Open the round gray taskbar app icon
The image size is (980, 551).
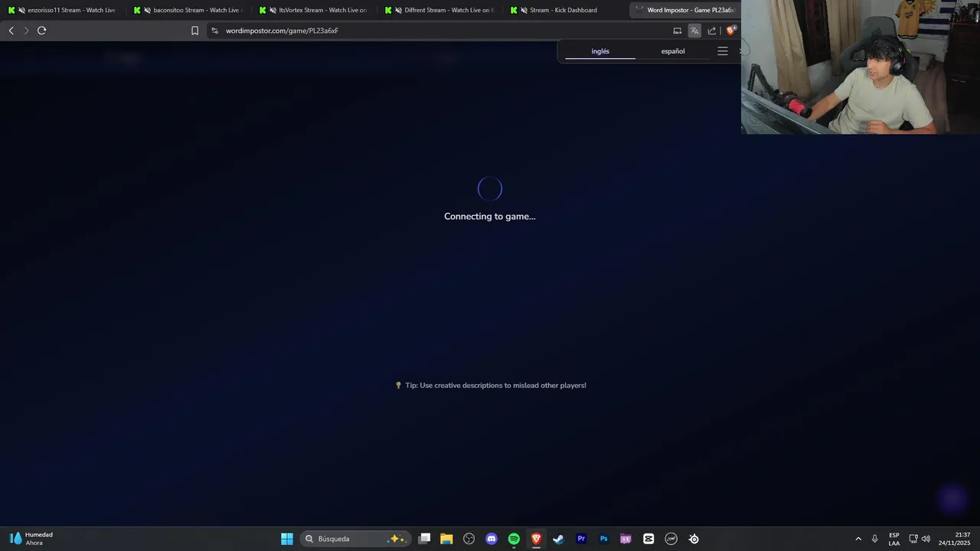[671, 539]
